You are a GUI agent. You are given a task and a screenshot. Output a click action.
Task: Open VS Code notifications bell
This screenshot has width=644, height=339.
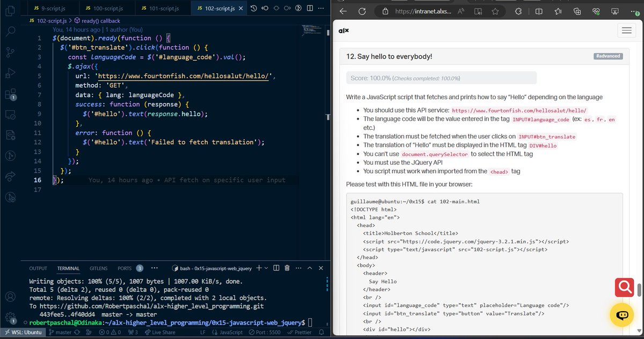[x=321, y=333]
